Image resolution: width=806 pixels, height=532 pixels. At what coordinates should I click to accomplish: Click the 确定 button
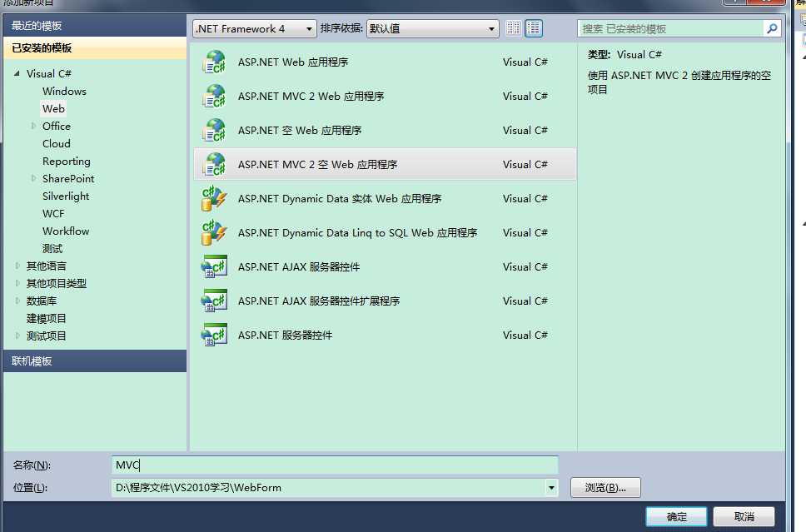[x=676, y=516]
